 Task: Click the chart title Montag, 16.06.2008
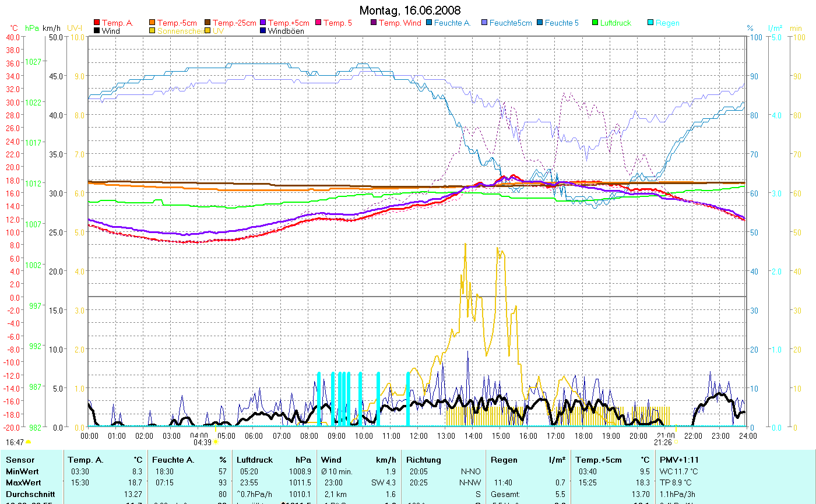tap(410, 10)
